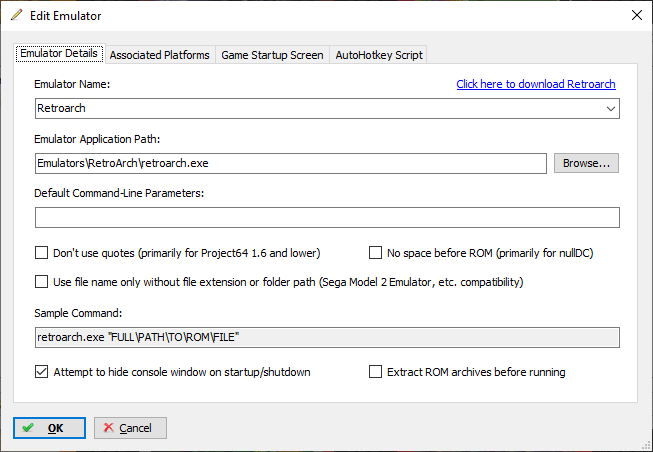653x452 pixels.
Task: Enable No space before ROM checkbox
Action: pos(375,253)
